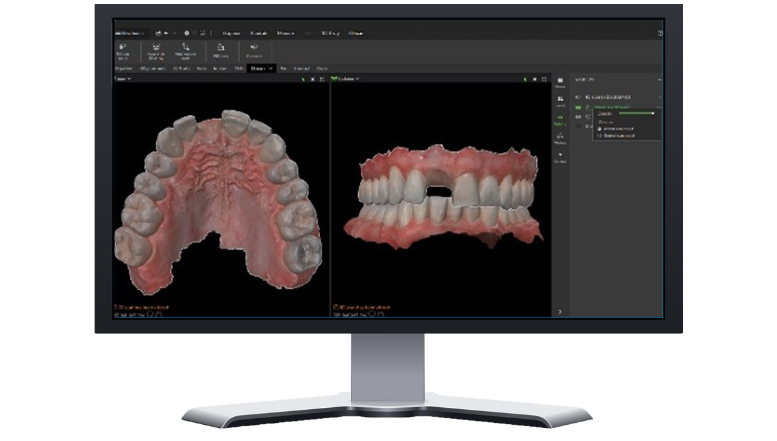The image size is (777, 441).
Task: Select the Original scan mode radio
Action: coord(600,136)
